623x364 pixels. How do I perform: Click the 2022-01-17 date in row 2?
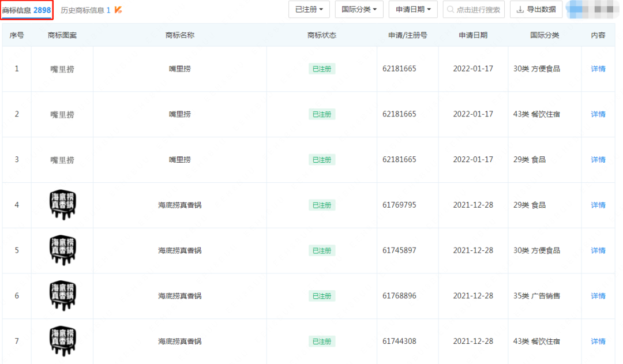coord(473,114)
